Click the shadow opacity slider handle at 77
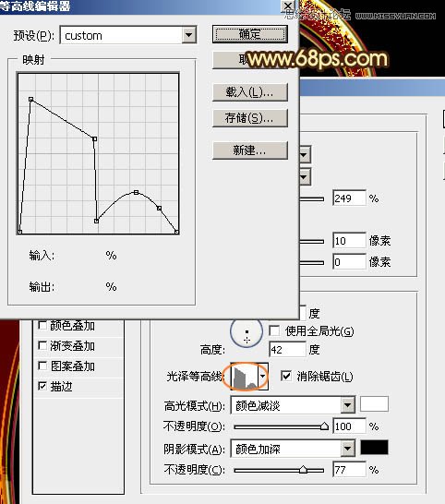The height and width of the screenshot is (504, 445). pyautogui.click(x=303, y=470)
